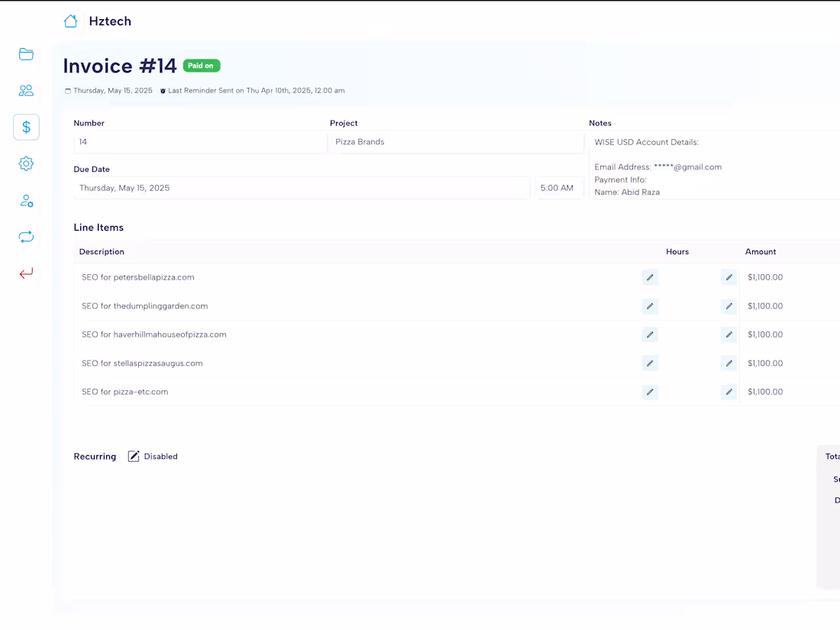Enable Recurring using its edit toggle

[134, 456]
